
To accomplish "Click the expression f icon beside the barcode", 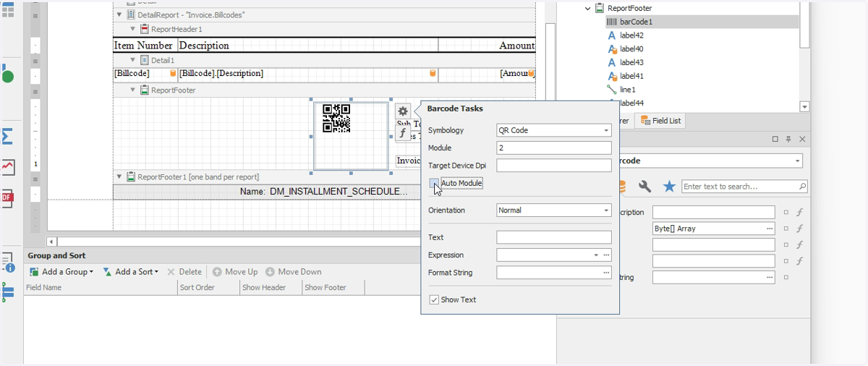I will click(403, 133).
